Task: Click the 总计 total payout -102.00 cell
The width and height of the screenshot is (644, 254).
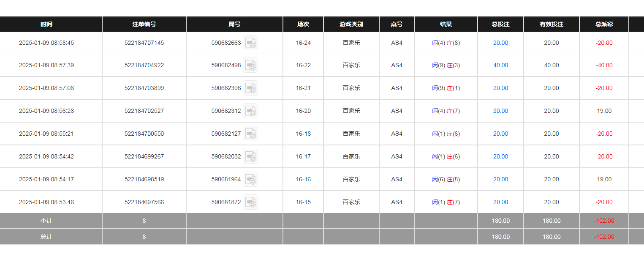Action: (604, 237)
